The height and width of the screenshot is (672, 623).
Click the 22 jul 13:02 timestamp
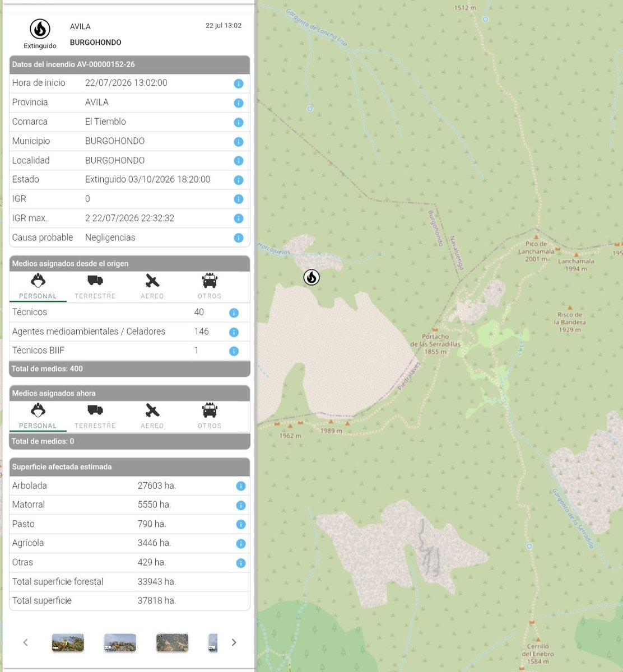point(224,26)
